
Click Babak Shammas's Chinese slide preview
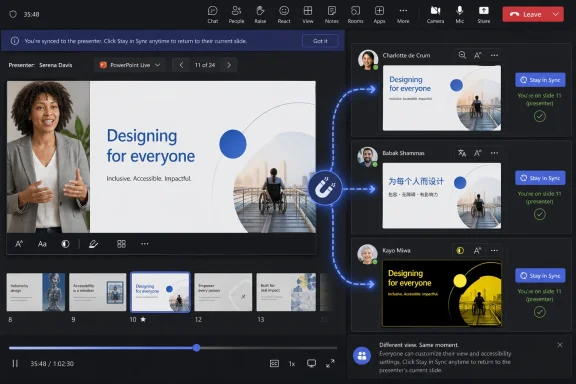click(442, 195)
